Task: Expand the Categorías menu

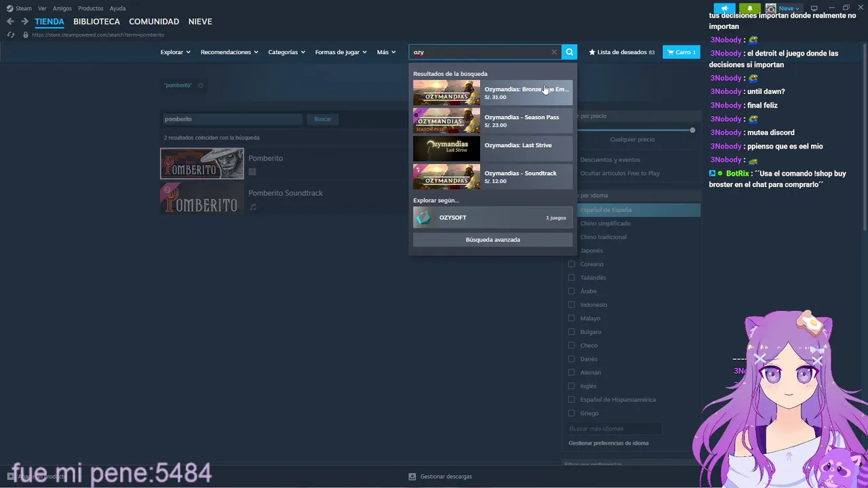Action: (287, 52)
